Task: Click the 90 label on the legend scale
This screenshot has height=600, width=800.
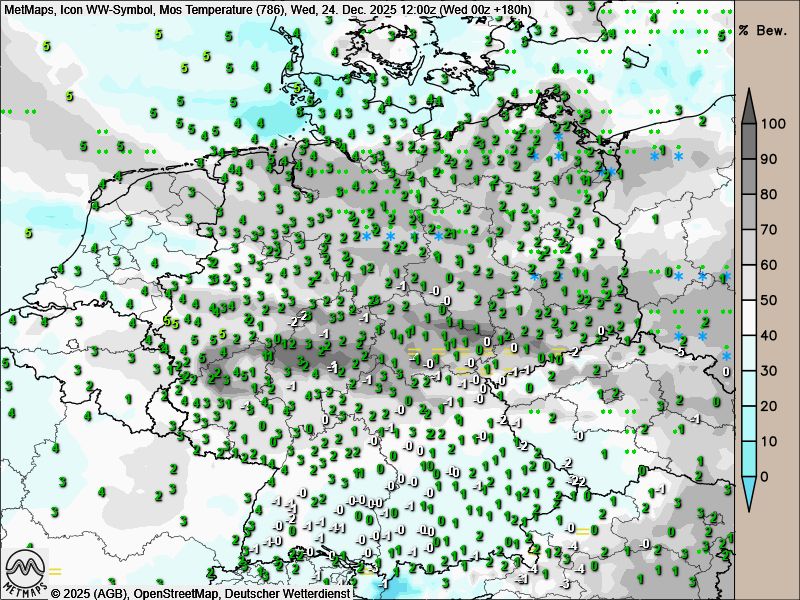Action: (x=769, y=159)
